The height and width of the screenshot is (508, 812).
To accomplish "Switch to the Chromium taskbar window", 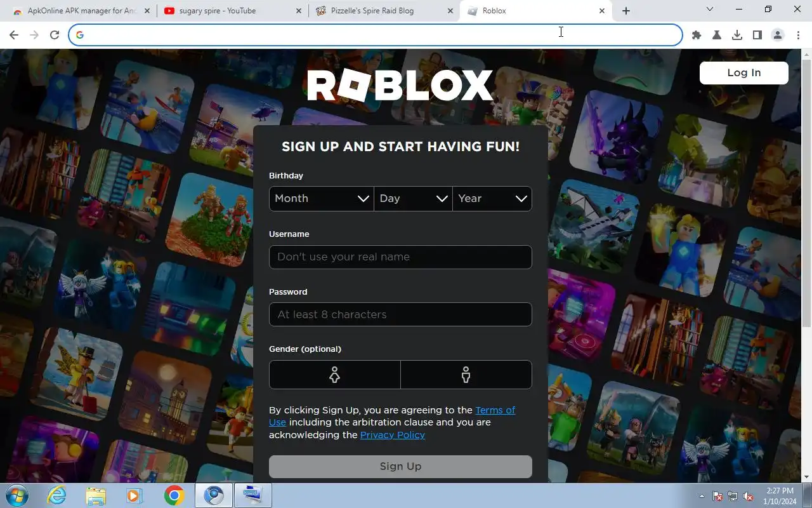I will click(x=214, y=495).
